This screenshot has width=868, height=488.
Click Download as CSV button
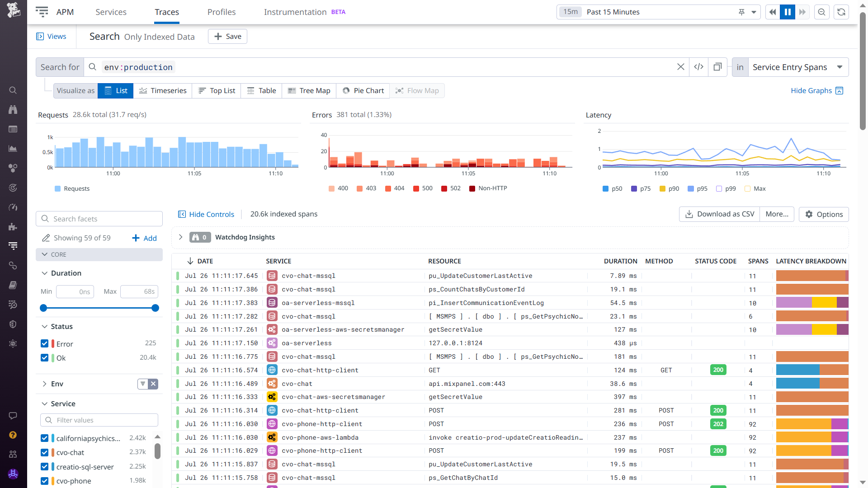[x=719, y=214]
